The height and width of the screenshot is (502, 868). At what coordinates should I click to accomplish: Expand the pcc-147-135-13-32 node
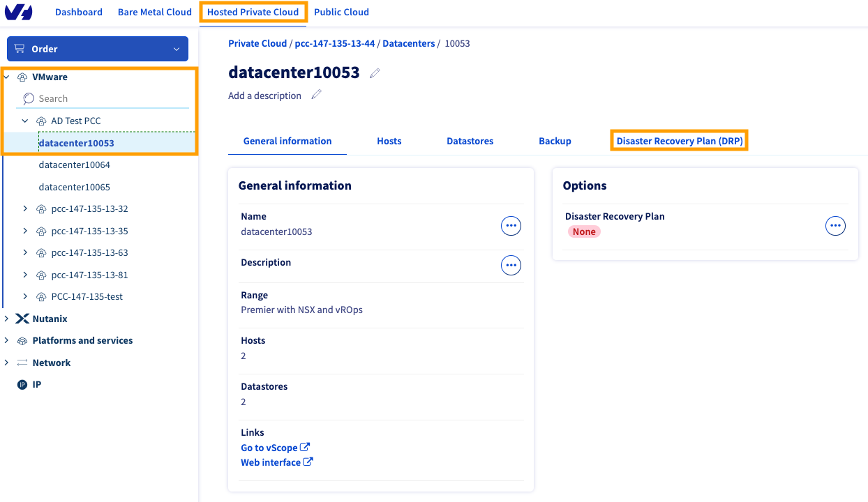click(25, 208)
